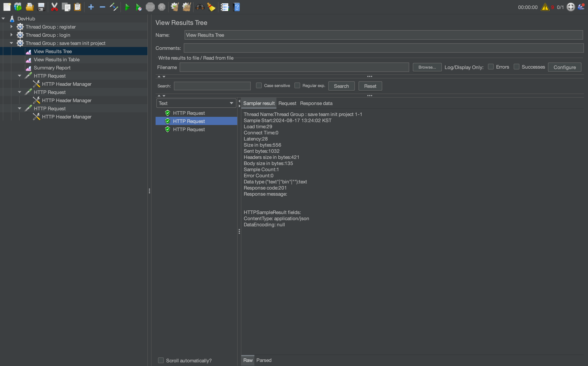Expand Thread Group : register node
Viewport: 588px width, 366px height.
11,27
